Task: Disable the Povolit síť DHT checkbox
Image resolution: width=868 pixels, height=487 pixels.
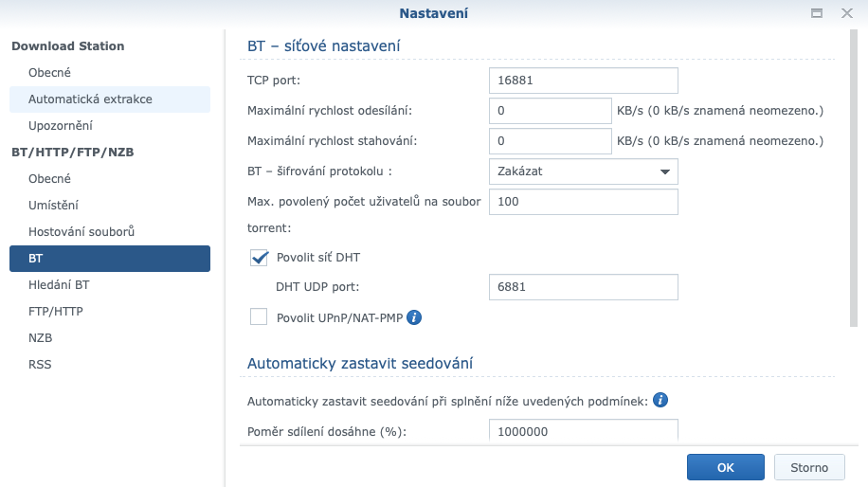Action: click(x=259, y=257)
